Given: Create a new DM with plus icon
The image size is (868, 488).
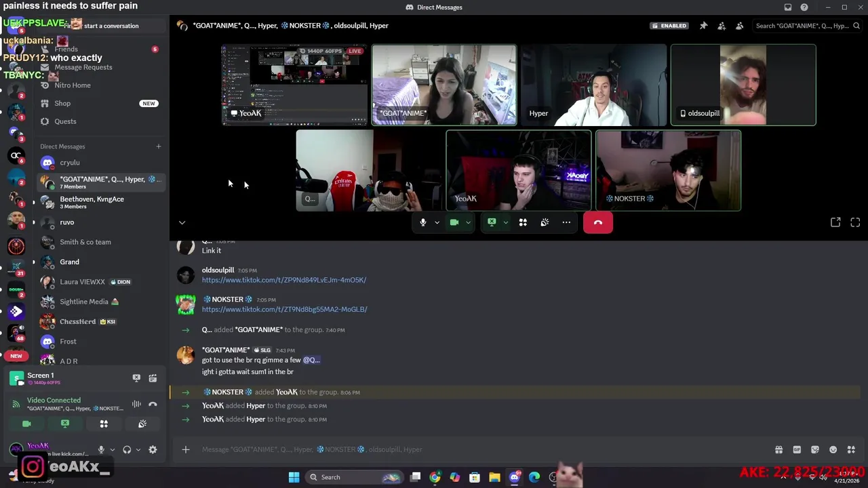Looking at the screenshot, I should pyautogui.click(x=159, y=146).
